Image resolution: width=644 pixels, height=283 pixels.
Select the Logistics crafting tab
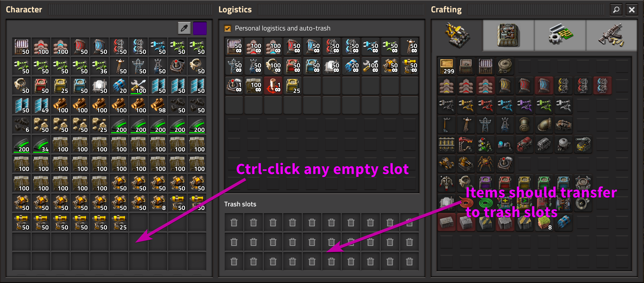pyautogui.click(x=457, y=36)
